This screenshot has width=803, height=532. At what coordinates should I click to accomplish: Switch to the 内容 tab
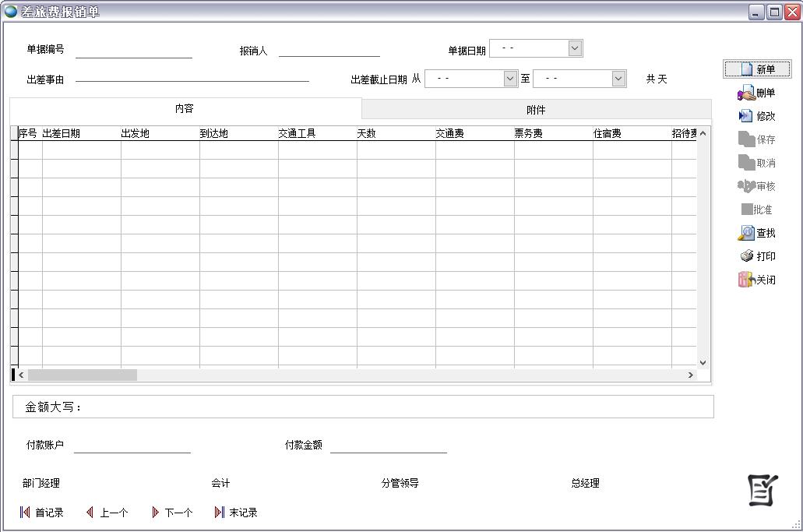[185, 109]
